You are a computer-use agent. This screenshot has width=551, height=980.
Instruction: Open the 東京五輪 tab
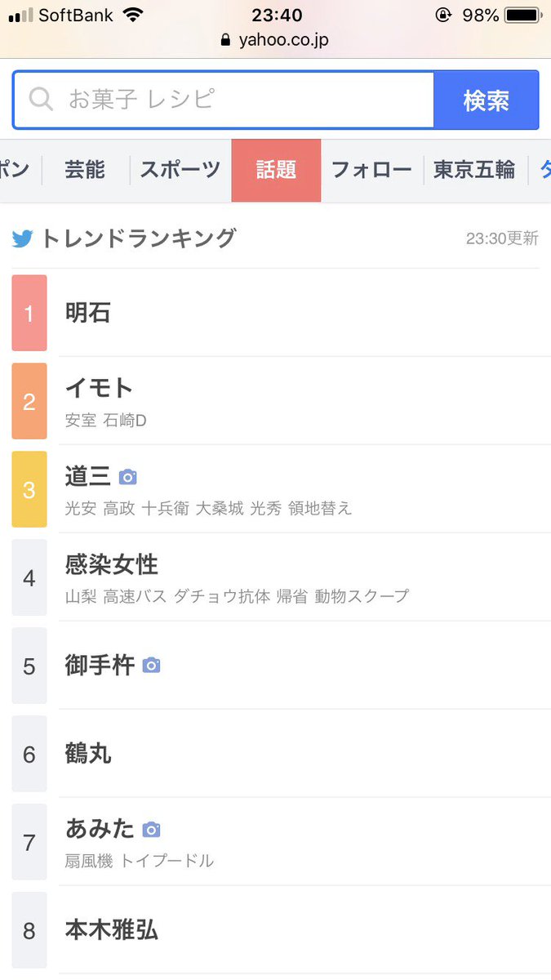tap(474, 170)
